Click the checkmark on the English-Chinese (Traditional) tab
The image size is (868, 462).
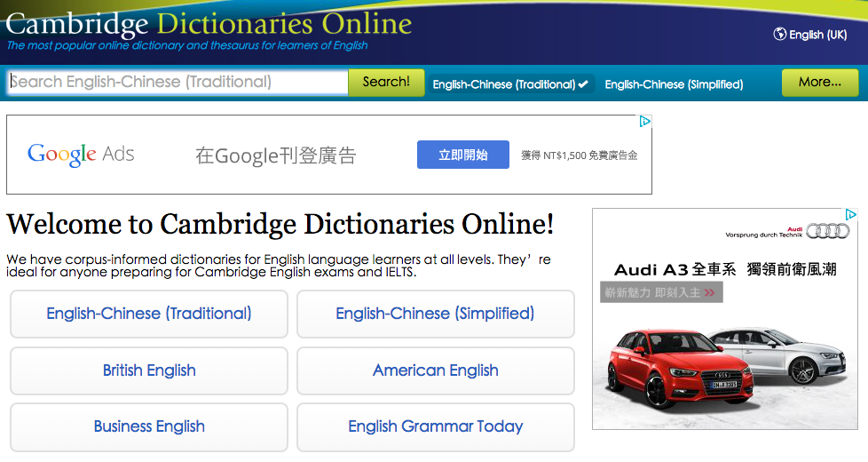pos(583,84)
